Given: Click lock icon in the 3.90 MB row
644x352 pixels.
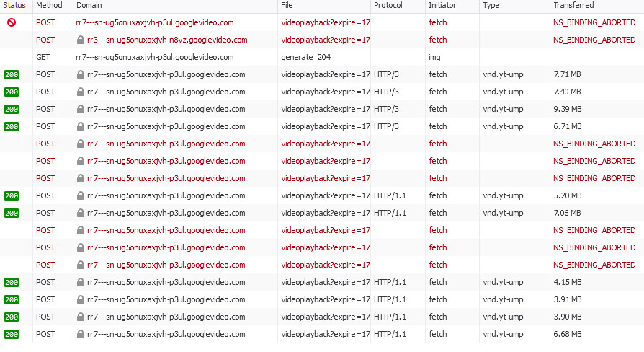Looking at the screenshot, I should (x=81, y=317).
